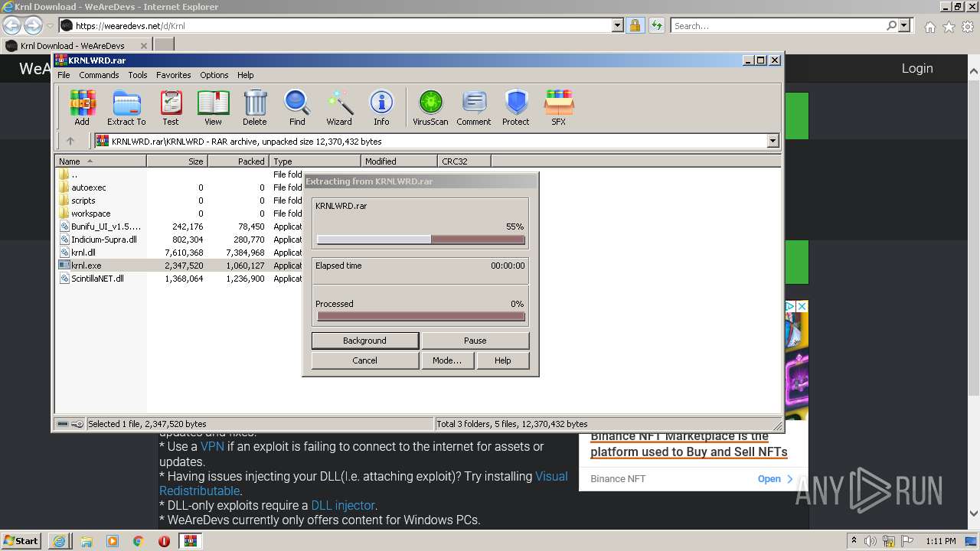The width and height of the screenshot is (980, 551).
Task: Open the Options menu
Action: pyautogui.click(x=214, y=75)
